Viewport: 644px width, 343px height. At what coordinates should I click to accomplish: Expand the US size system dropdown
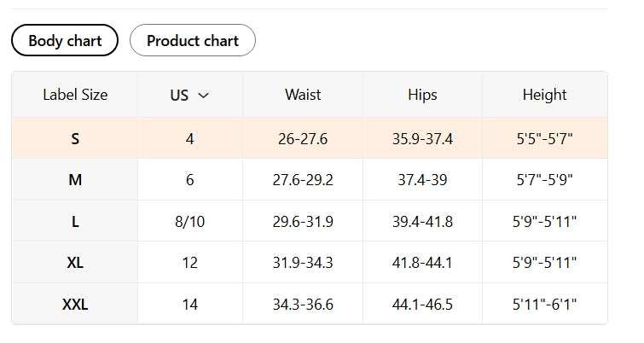pos(189,96)
